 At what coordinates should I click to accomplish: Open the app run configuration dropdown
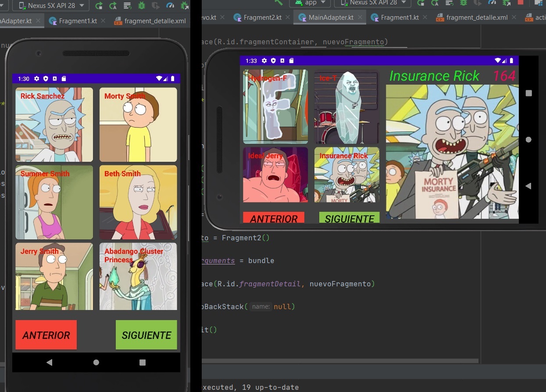tap(310, 3)
